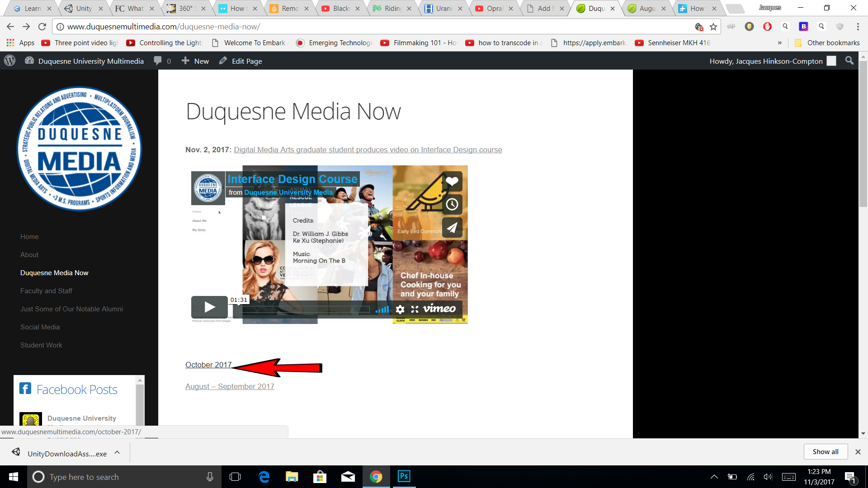Screen dimensions: 868x488
Task: Open the Chrome three-dot menu
Action: [x=858, y=27]
